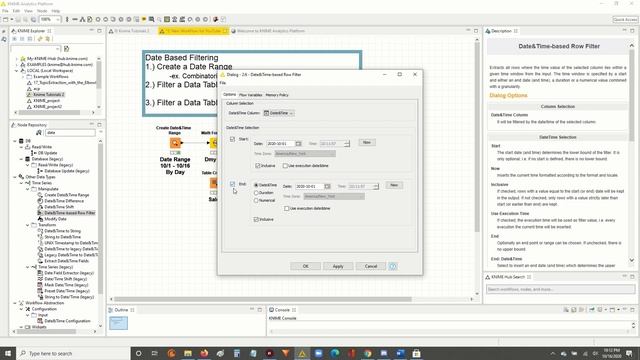Image resolution: width=640 pixels, height=360 pixels.
Task: Click Apply button in the dialog
Action: pos(338,266)
